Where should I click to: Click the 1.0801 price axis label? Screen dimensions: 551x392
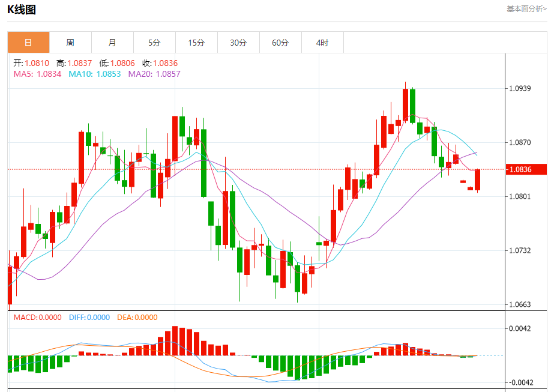pos(520,196)
